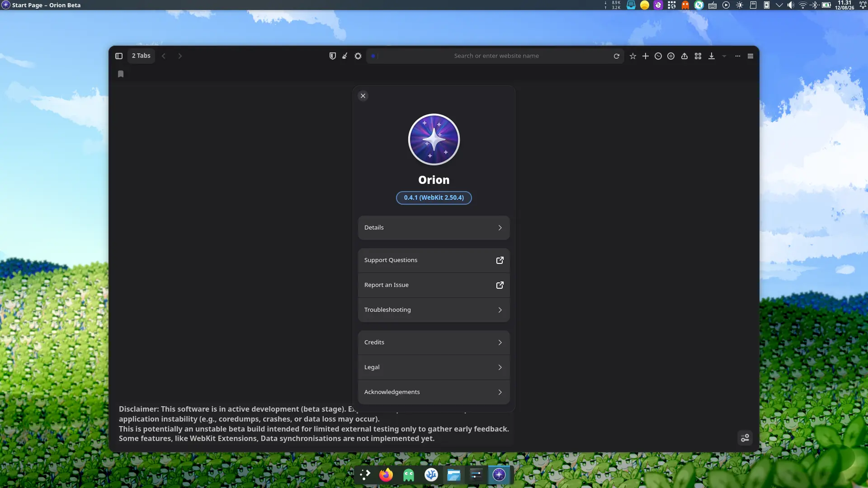Open Wi-Fi network tray icon
The image size is (868, 488).
[803, 5]
